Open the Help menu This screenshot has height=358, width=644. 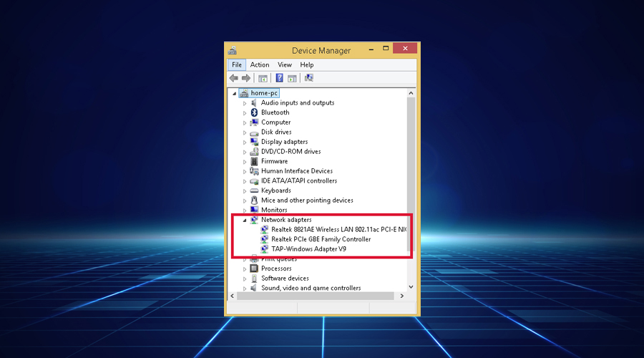click(306, 65)
